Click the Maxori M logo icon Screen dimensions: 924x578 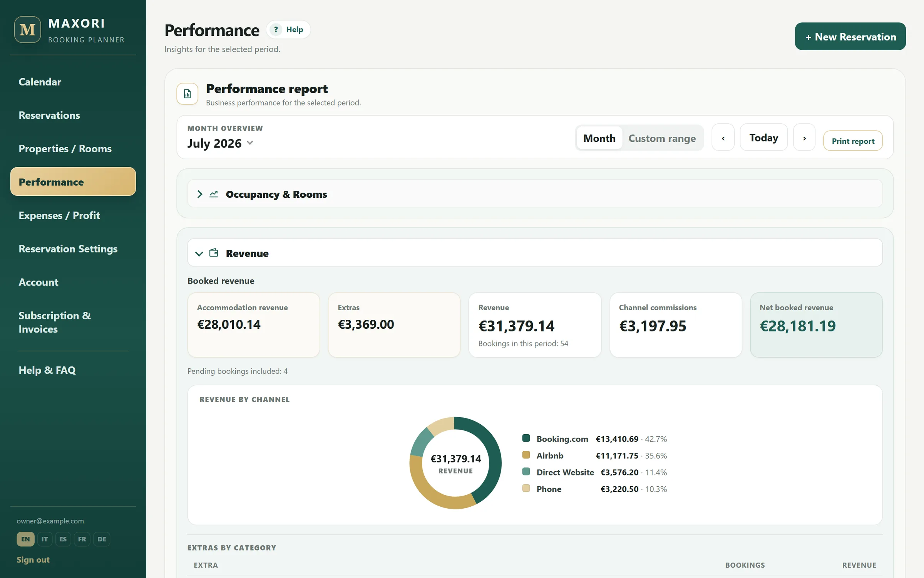click(x=27, y=30)
